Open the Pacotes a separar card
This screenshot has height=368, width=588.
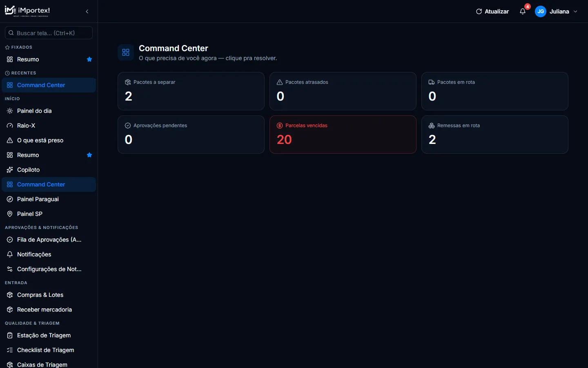191,91
